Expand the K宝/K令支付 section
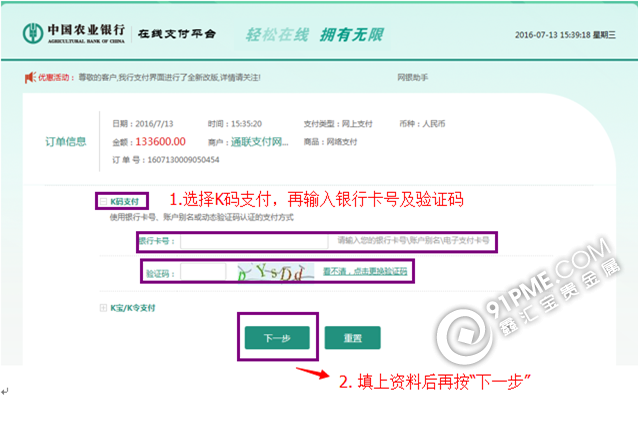This screenshot has height=421, width=638. pyautogui.click(x=103, y=308)
